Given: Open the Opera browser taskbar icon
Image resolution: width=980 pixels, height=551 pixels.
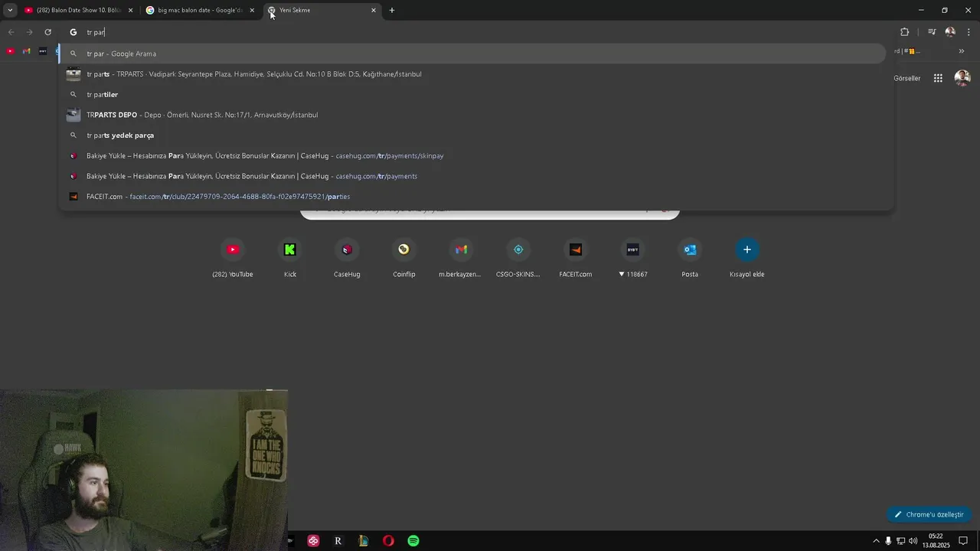Looking at the screenshot, I should pos(388,541).
